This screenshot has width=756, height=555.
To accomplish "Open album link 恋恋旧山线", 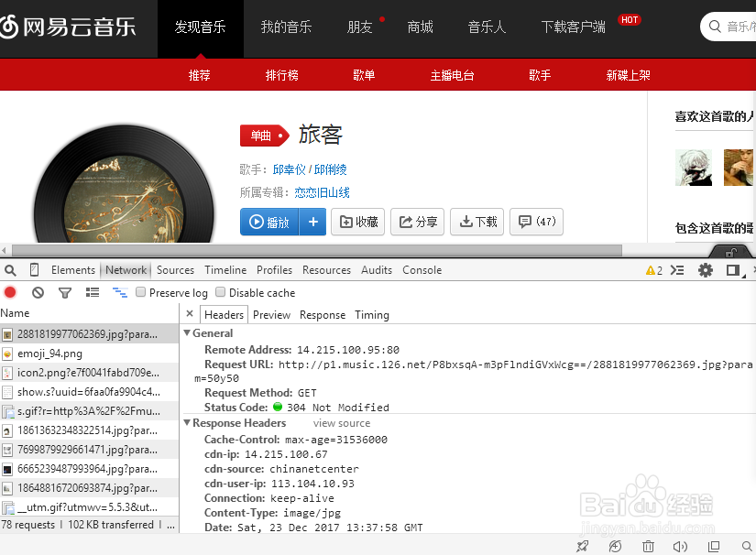I will click(x=322, y=192).
